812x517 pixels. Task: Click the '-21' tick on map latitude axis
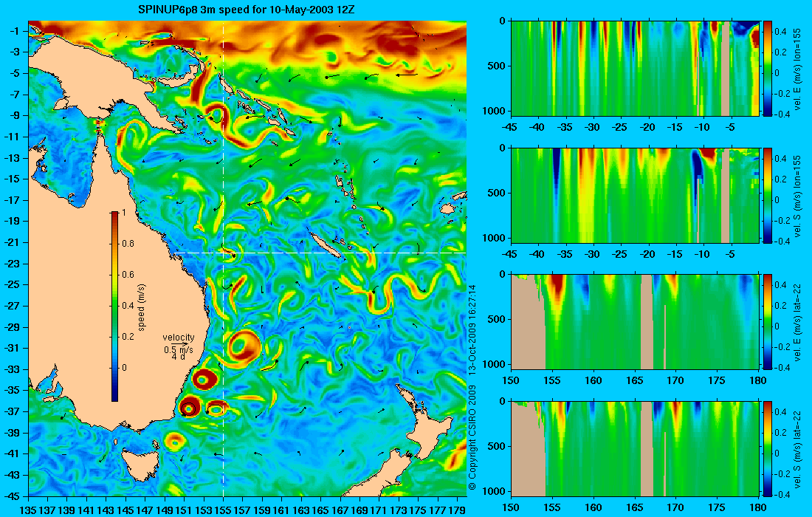(x=12, y=242)
